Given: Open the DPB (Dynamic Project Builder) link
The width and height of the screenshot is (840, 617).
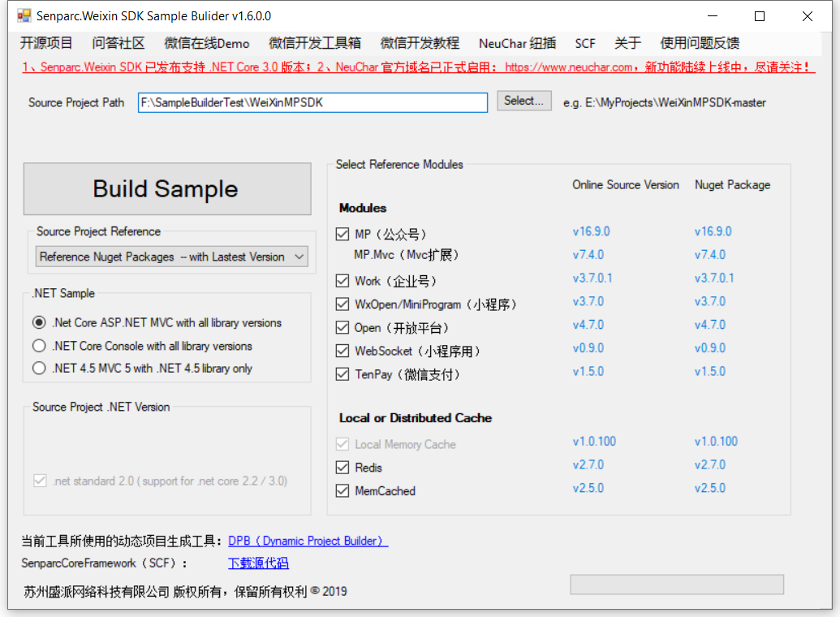Looking at the screenshot, I should [x=308, y=541].
